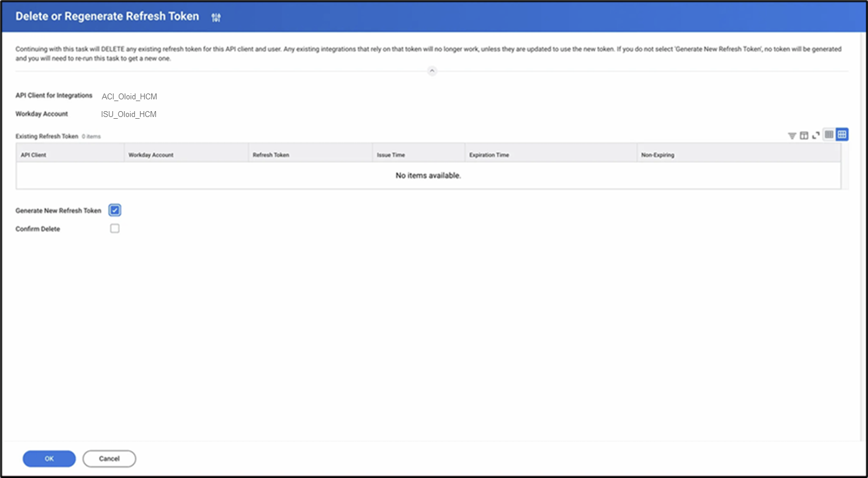Switch to the grid table view

pyautogui.click(x=842, y=135)
